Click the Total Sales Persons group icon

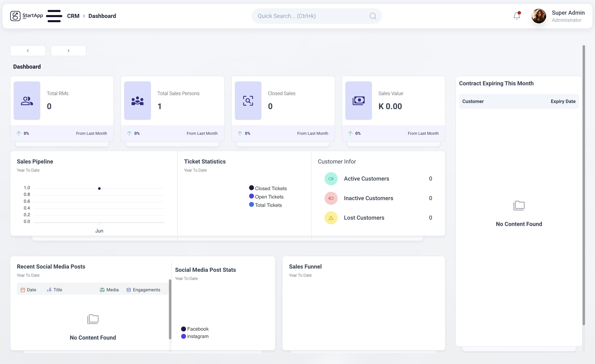(137, 101)
